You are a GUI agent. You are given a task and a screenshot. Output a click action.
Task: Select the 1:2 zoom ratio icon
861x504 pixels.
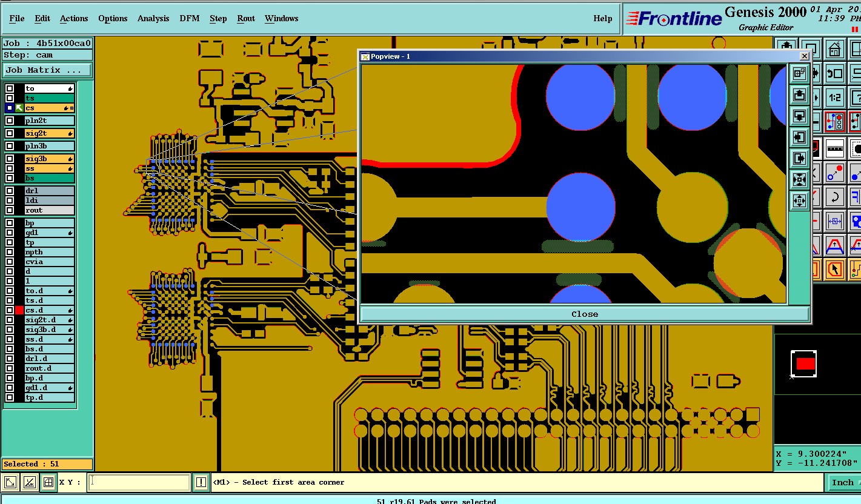[x=834, y=97]
